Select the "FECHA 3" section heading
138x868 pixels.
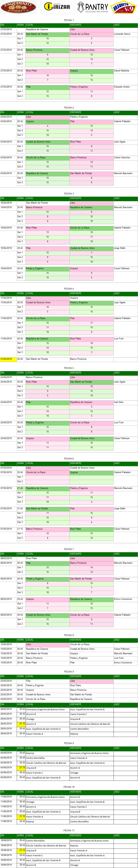point(69,194)
